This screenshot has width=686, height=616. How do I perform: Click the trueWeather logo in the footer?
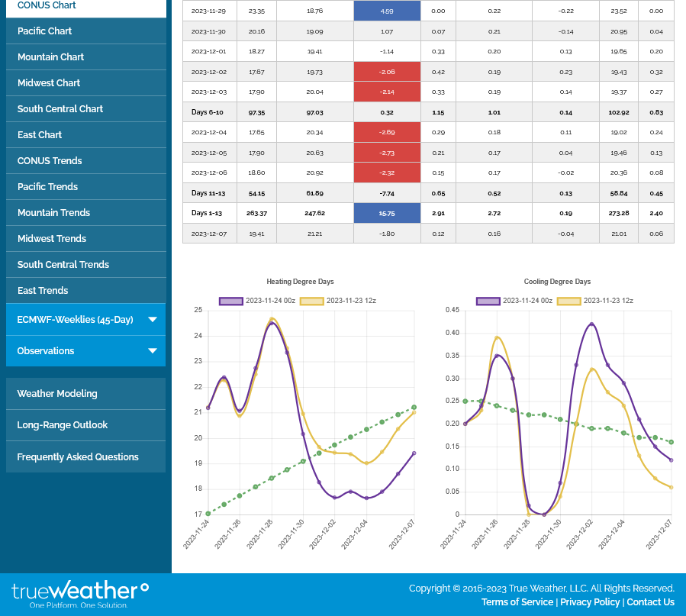(80, 593)
